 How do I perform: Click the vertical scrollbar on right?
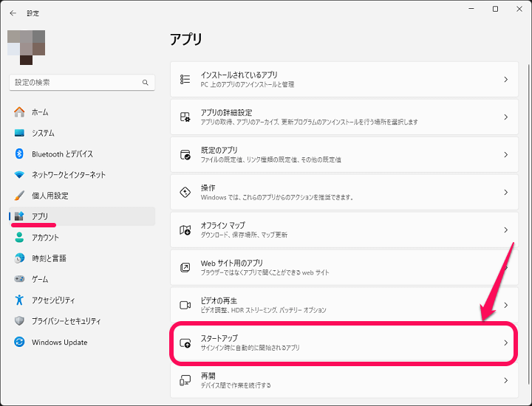(528, 224)
